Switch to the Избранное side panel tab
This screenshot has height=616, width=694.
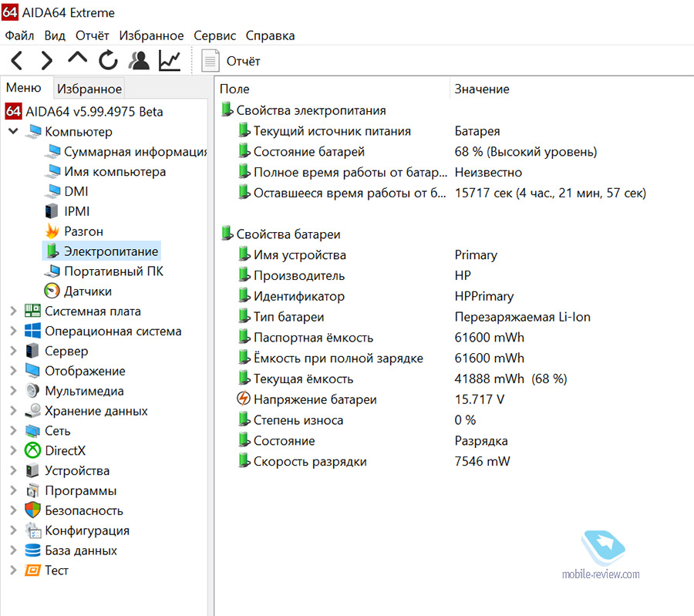pos(89,89)
